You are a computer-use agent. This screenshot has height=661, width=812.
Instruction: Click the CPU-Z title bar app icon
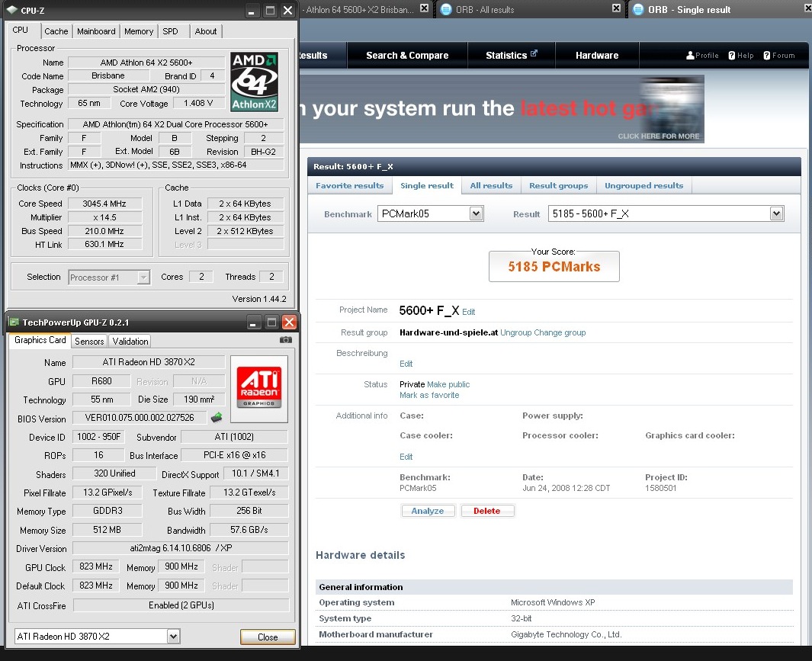point(12,10)
